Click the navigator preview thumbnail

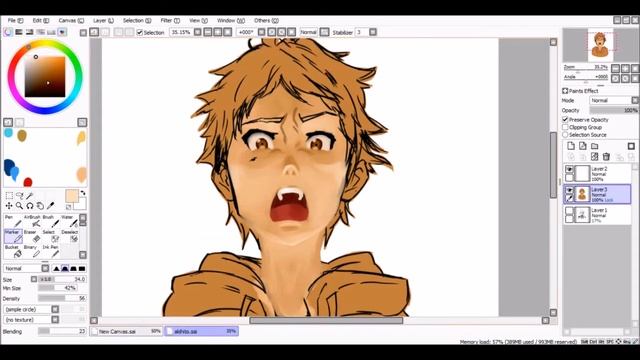click(600, 45)
